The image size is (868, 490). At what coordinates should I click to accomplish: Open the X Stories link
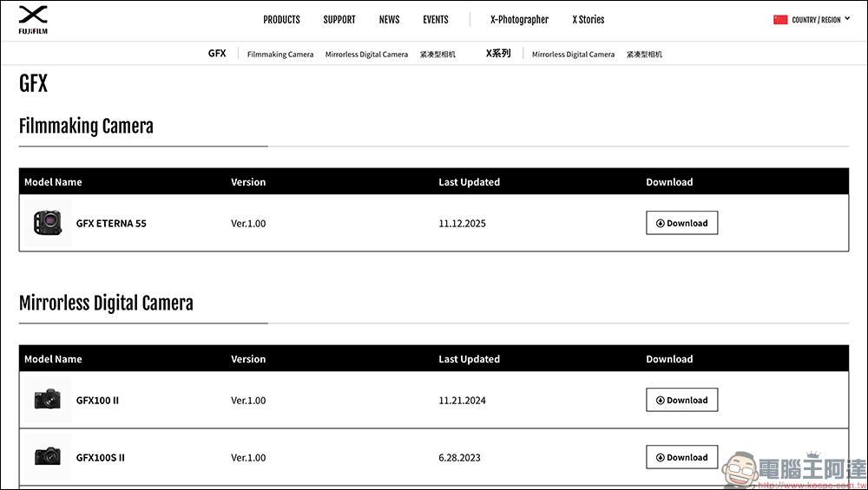[589, 19]
